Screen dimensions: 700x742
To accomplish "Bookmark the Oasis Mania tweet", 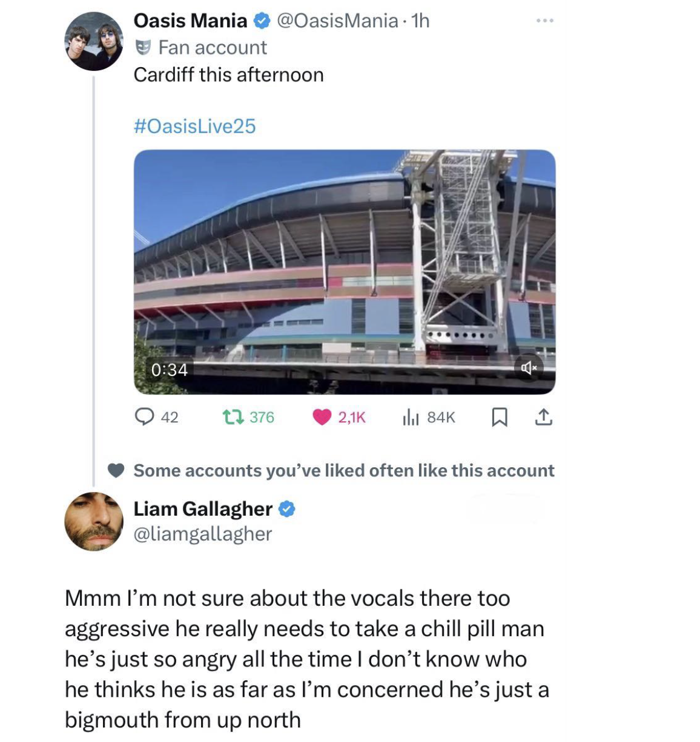I will pos(499,417).
